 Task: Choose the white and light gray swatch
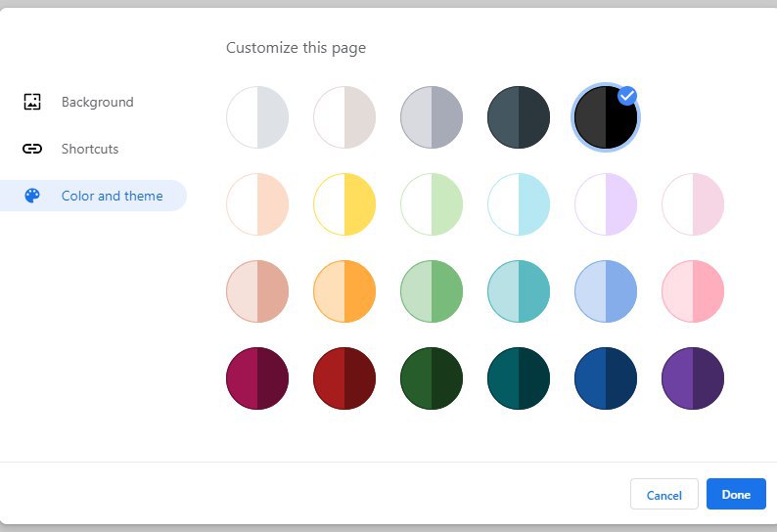(x=257, y=117)
